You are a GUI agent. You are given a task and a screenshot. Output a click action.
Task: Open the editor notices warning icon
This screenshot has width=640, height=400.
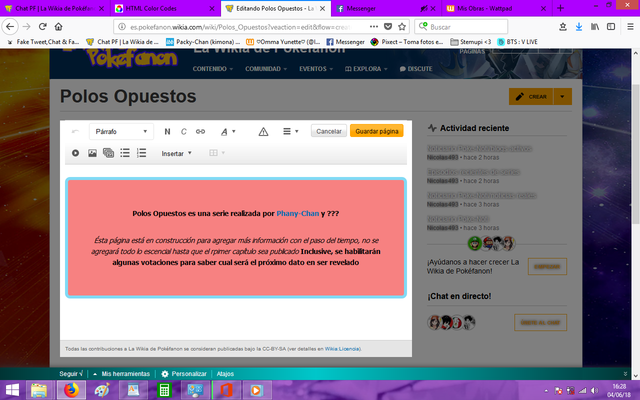tap(263, 131)
